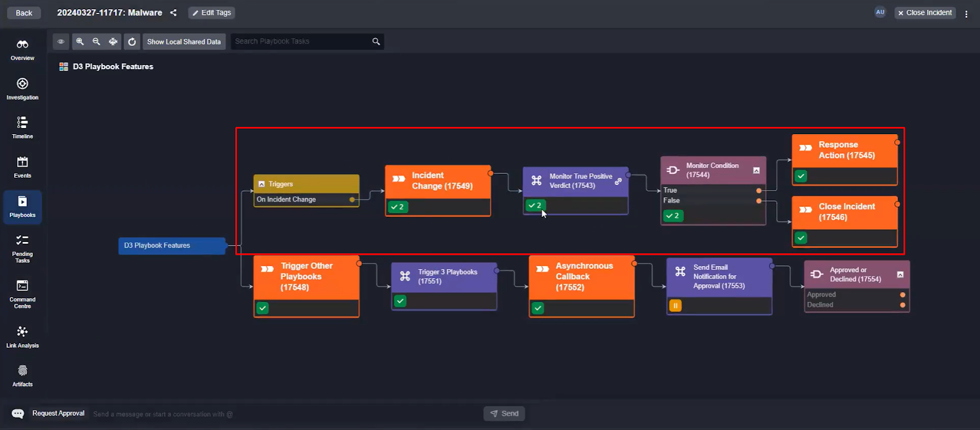Click green check status on Trigger Other Playbooks

[263, 308]
